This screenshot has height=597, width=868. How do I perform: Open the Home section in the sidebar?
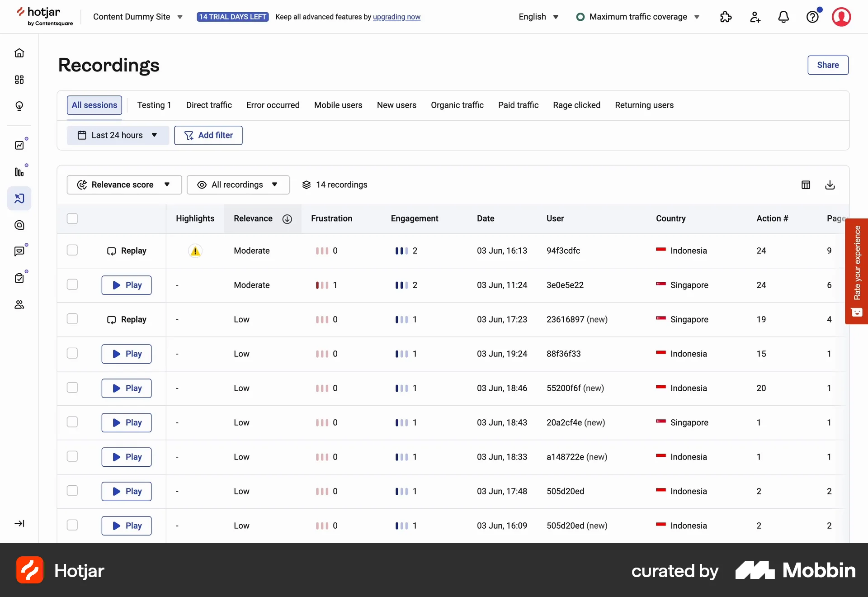[x=19, y=53]
